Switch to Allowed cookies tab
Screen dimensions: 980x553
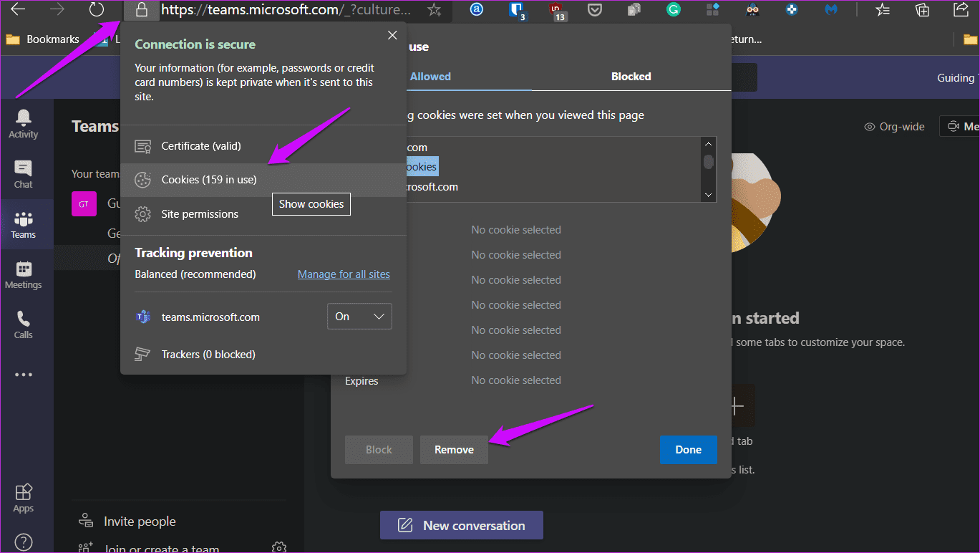(430, 77)
